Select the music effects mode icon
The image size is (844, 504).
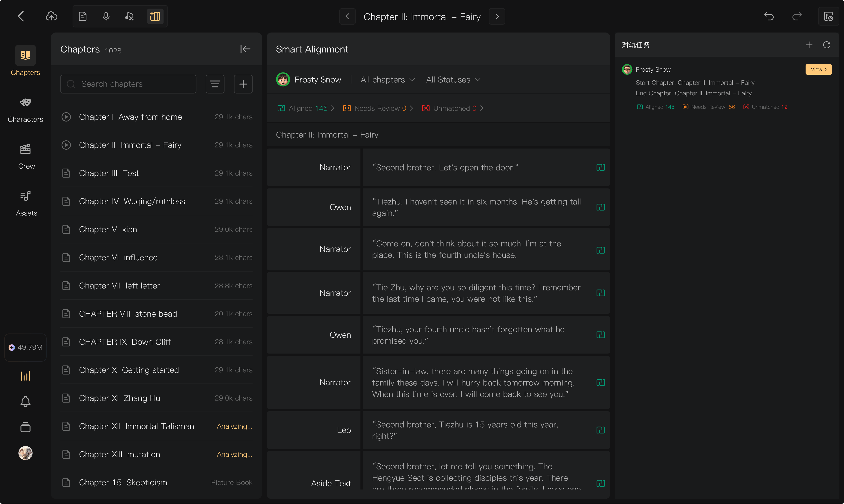(129, 16)
